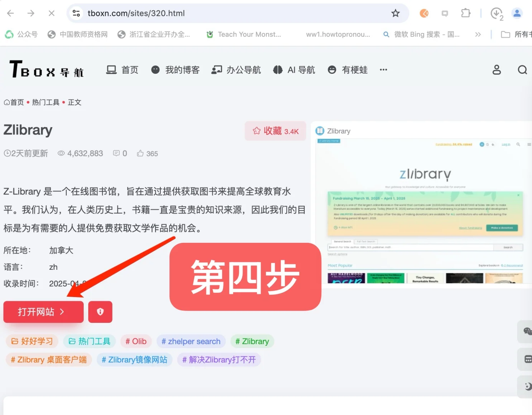Toggle dark mode with the moon icon

coord(527,387)
